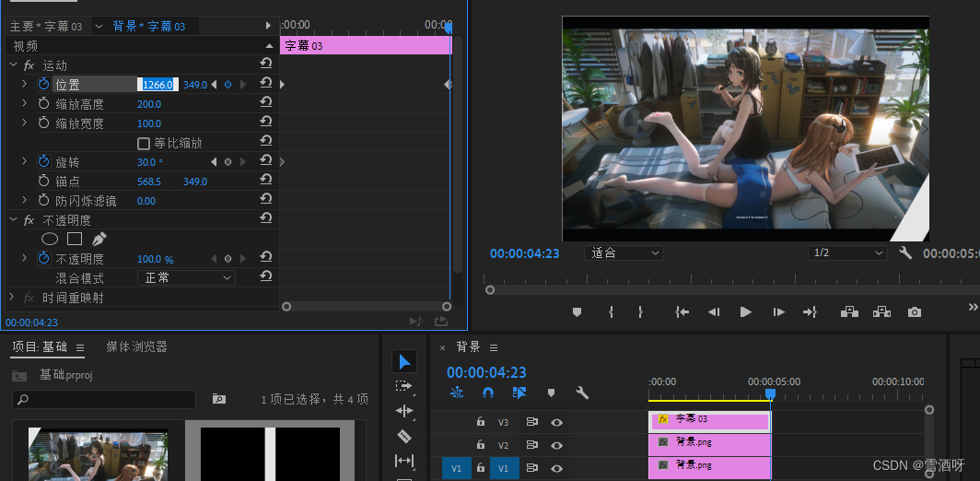Screen dimensions: 980x481
Task: Create an ellipse mask for opacity
Action: coord(50,239)
